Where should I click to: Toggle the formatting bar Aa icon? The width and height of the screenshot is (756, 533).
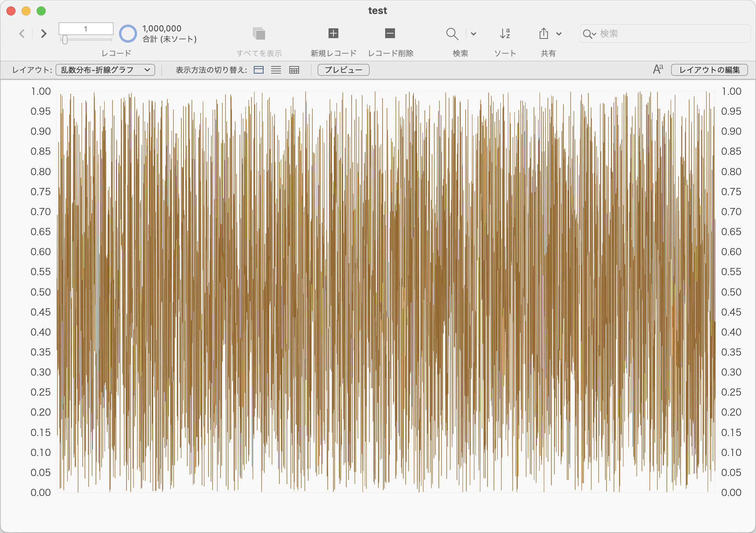point(658,69)
